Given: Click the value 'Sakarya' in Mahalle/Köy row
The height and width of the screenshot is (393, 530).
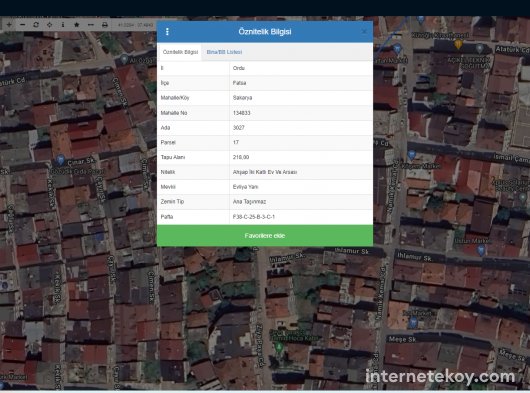Looking at the screenshot, I should [242, 98].
